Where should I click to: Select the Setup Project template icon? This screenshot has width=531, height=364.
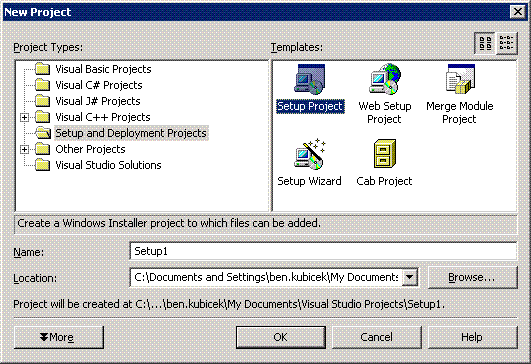tap(310, 79)
